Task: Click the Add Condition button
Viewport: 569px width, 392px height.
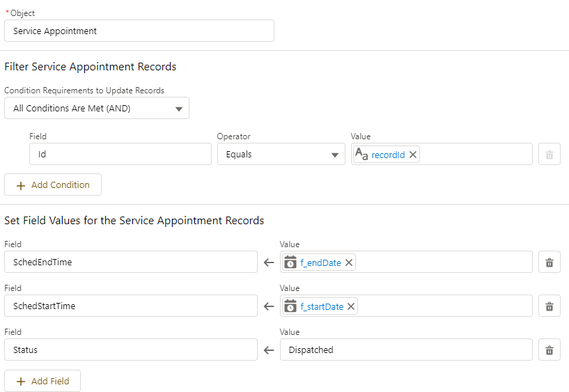Action: pyautogui.click(x=53, y=185)
